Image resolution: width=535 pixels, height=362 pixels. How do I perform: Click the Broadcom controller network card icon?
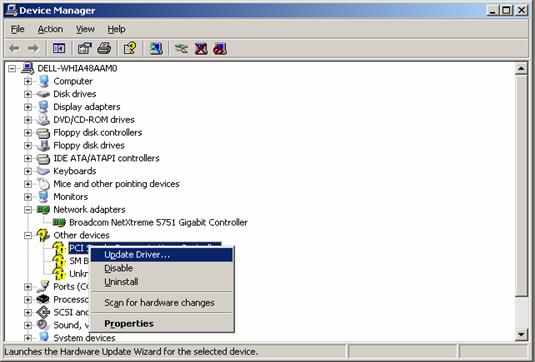pyautogui.click(x=59, y=222)
